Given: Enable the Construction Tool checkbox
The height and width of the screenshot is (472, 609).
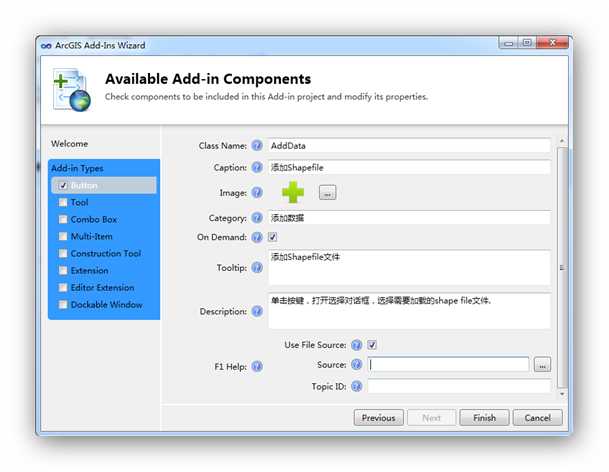Looking at the screenshot, I should point(63,253).
